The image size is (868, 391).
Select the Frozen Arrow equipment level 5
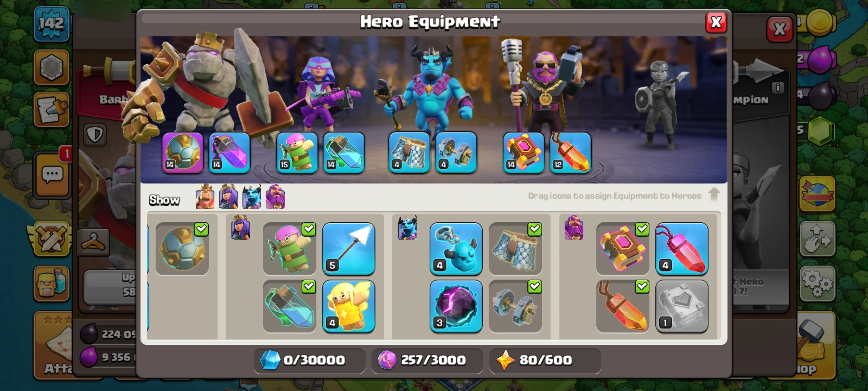coord(349,249)
